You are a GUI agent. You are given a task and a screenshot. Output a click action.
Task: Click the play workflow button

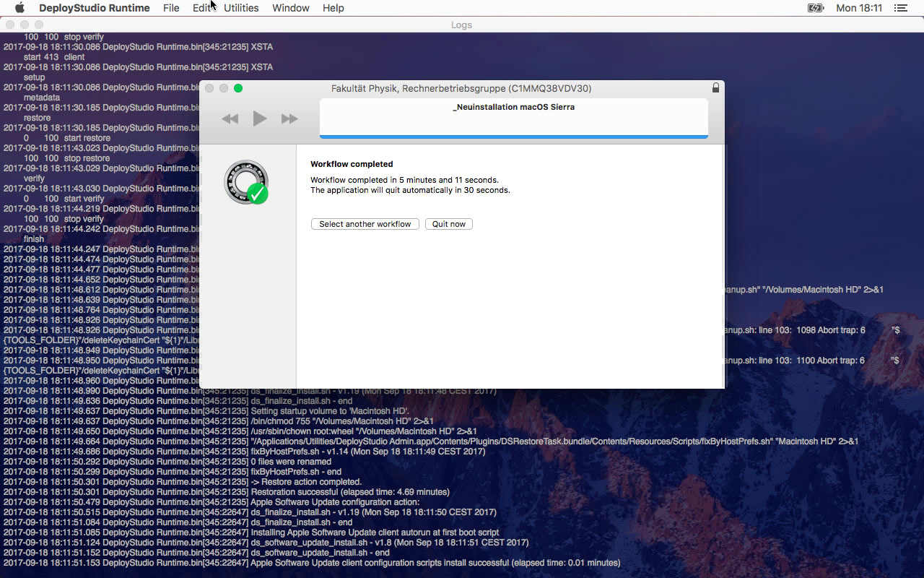point(260,118)
